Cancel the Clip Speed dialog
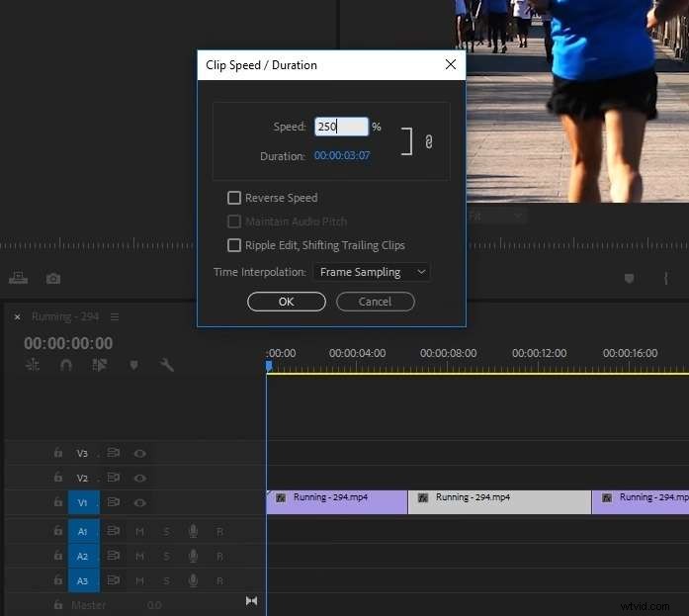Screen dimensions: 689x616 click(376, 302)
